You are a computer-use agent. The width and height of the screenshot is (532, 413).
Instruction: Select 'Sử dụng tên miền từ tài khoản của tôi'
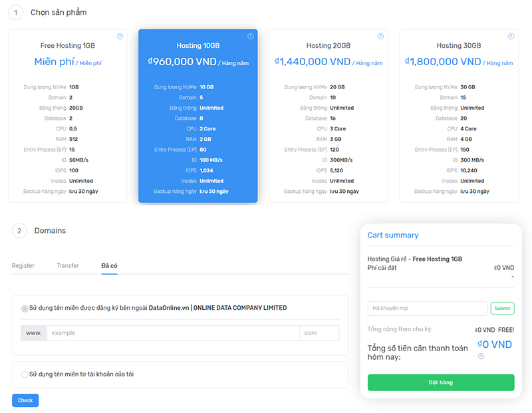point(25,374)
